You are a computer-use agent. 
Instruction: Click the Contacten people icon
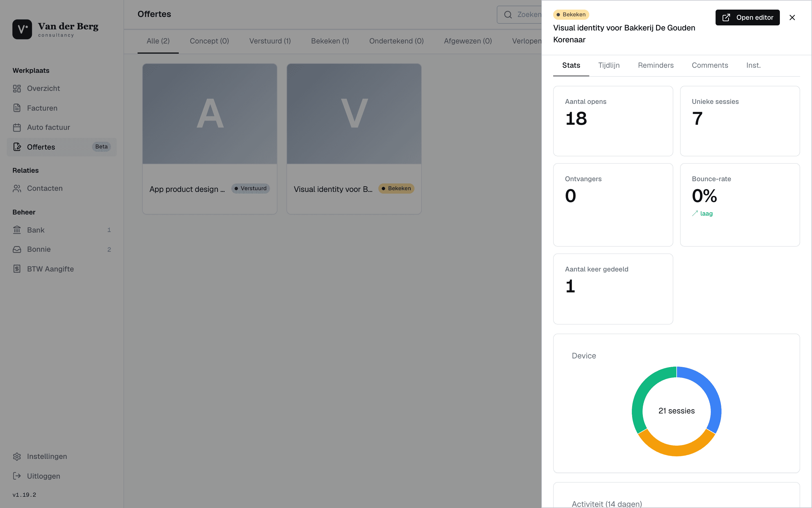(17, 189)
